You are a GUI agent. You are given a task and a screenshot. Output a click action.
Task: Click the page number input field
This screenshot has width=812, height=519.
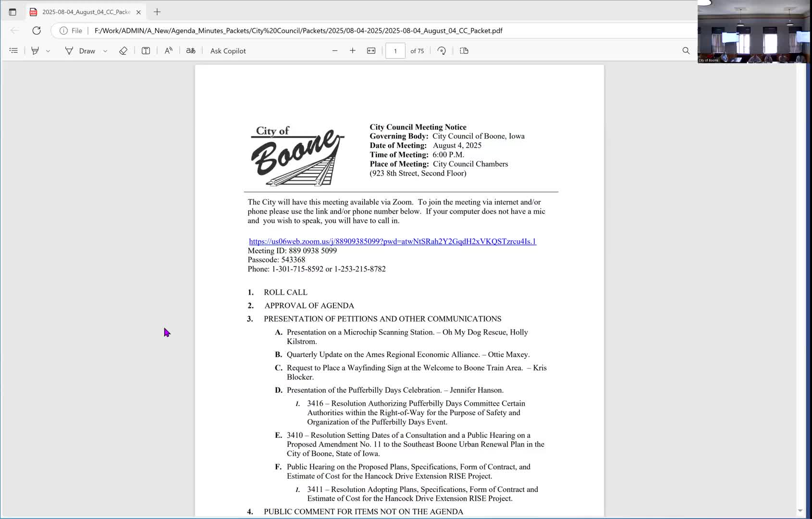395,50
